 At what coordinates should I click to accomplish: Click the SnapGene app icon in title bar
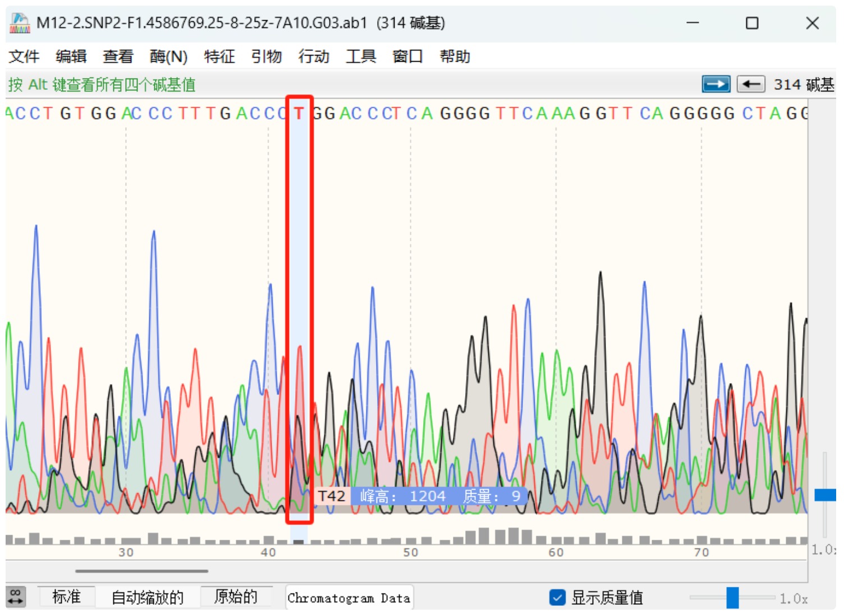click(20, 23)
